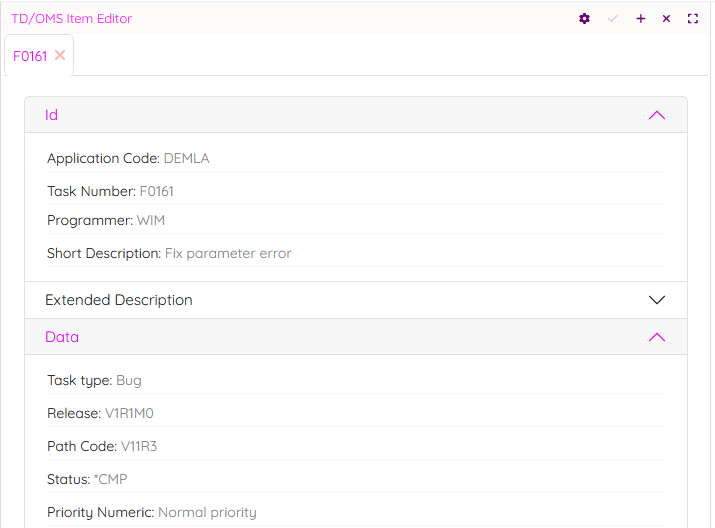Click the Data section header title
This screenshot has width=715, height=528.
[x=62, y=337]
